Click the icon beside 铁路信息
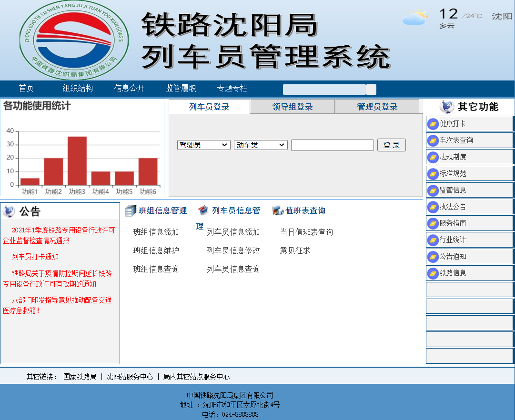515x420 pixels. 433,273
